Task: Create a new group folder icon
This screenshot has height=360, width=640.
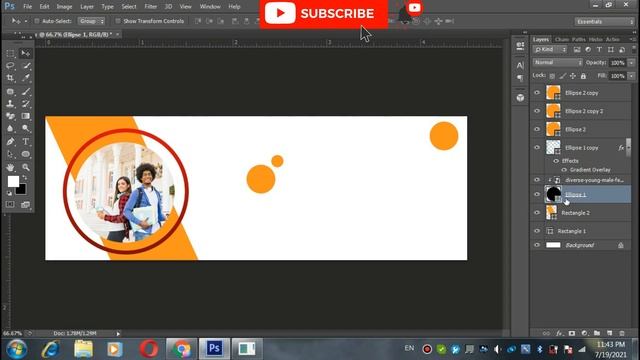Action: pyautogui.click(x=597, y=333)
